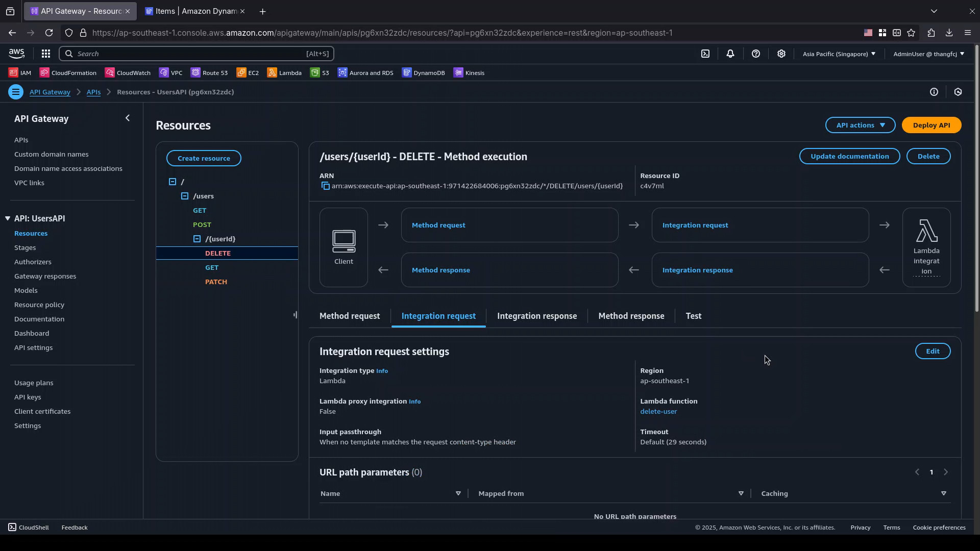Go to next page of URL parameters
The width and height of the screenshot is (980, 551).
pos(945,472)
